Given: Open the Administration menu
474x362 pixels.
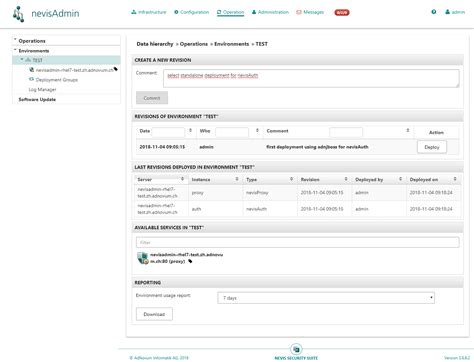Looking at the screenshot, I should pyautogui.click(x=270, y=12).
